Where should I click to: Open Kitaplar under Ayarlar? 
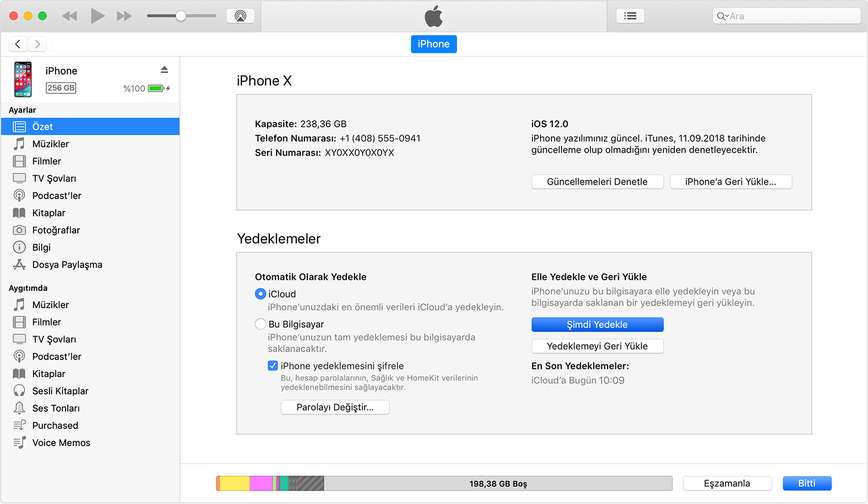[x=90, y=213]
